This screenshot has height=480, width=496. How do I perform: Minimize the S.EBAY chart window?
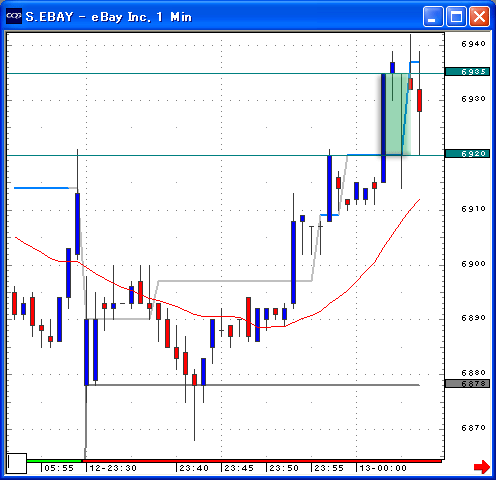point(433,16)
